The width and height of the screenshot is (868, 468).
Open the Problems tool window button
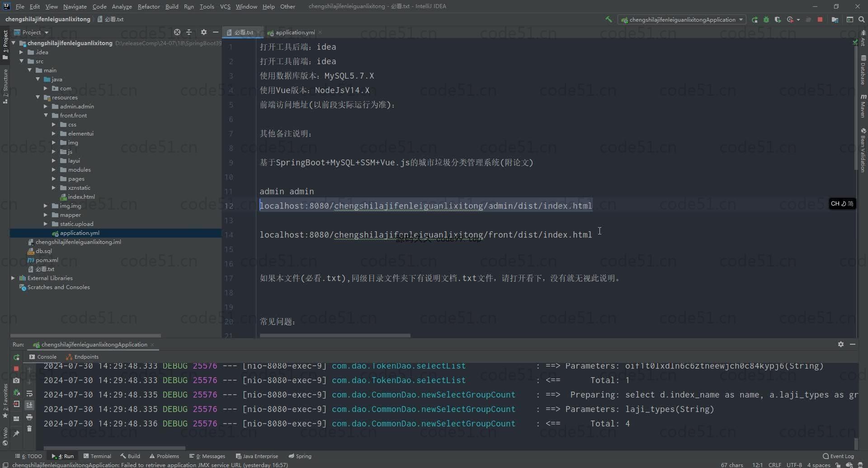pyautogui.click(x=164, y=456)
